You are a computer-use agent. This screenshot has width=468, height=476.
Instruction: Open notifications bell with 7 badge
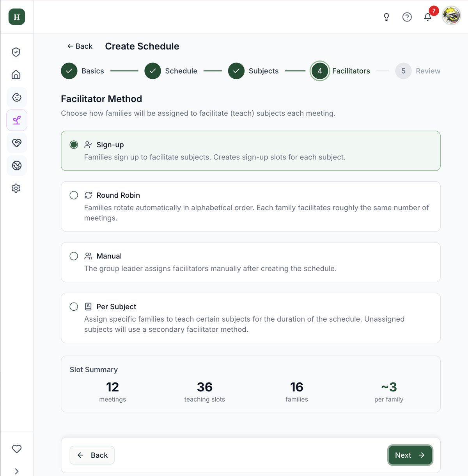(x=428, y=17)
